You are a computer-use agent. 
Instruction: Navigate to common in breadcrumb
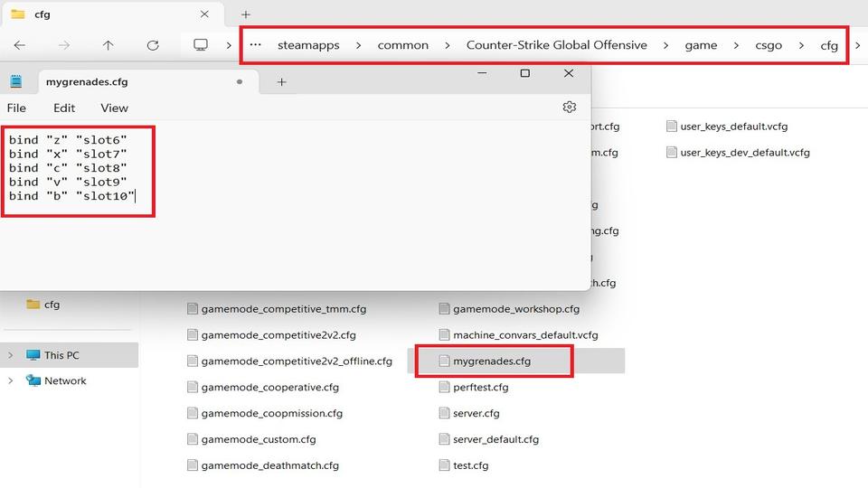pos(403,45)
